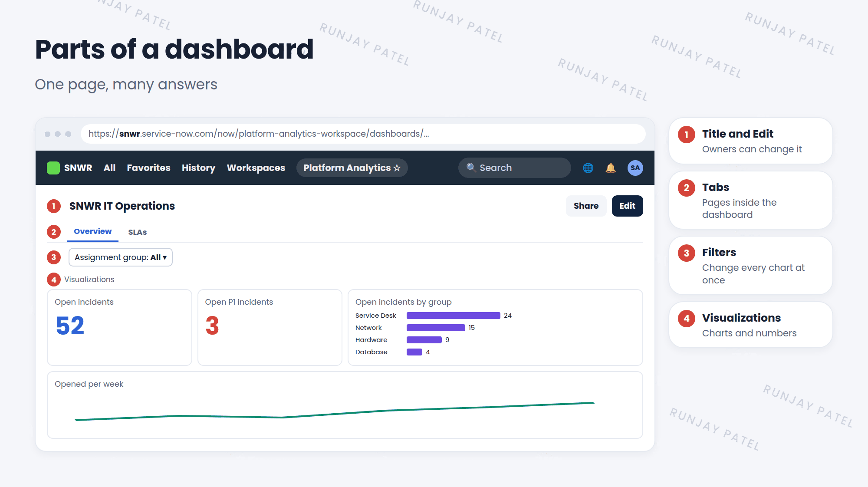Click the Tabs legend card
Screen dimensions: 868x487
click(751, 200)
